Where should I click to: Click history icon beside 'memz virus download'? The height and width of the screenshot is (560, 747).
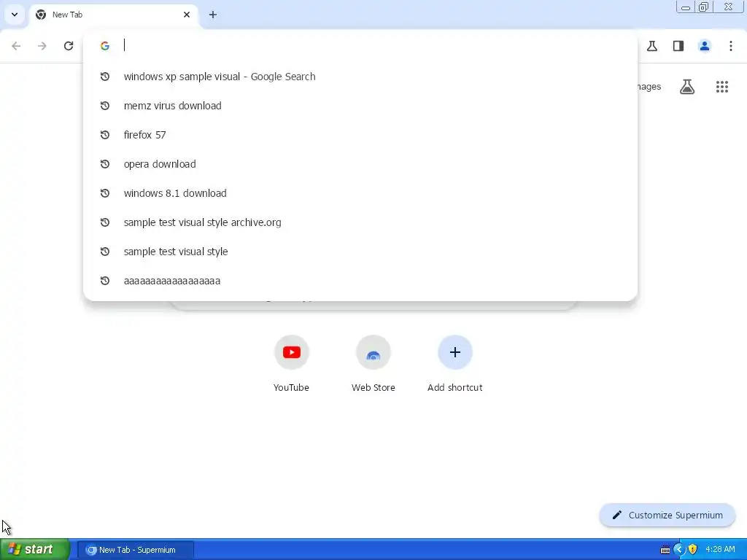click(x=105, y=106)
